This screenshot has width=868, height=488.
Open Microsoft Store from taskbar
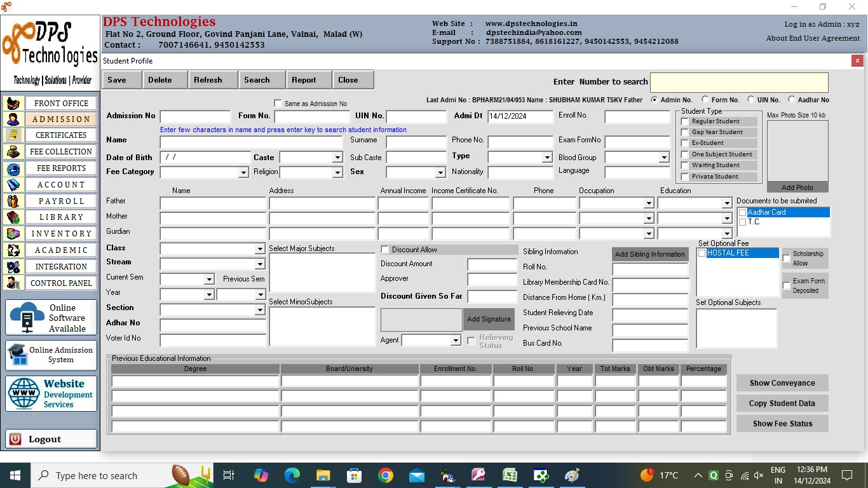pos(354,475)
